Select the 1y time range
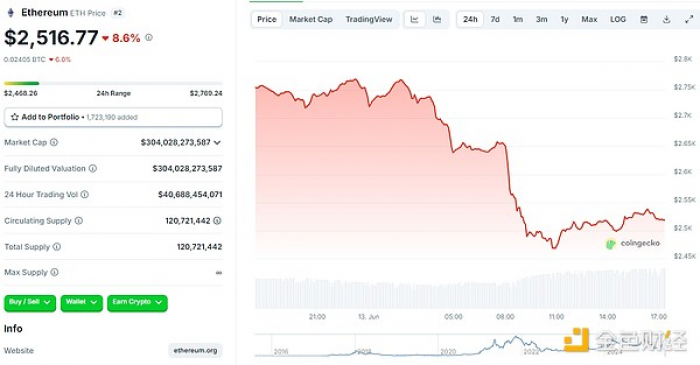This screenshot has height=365, width=700. (564, 19)
